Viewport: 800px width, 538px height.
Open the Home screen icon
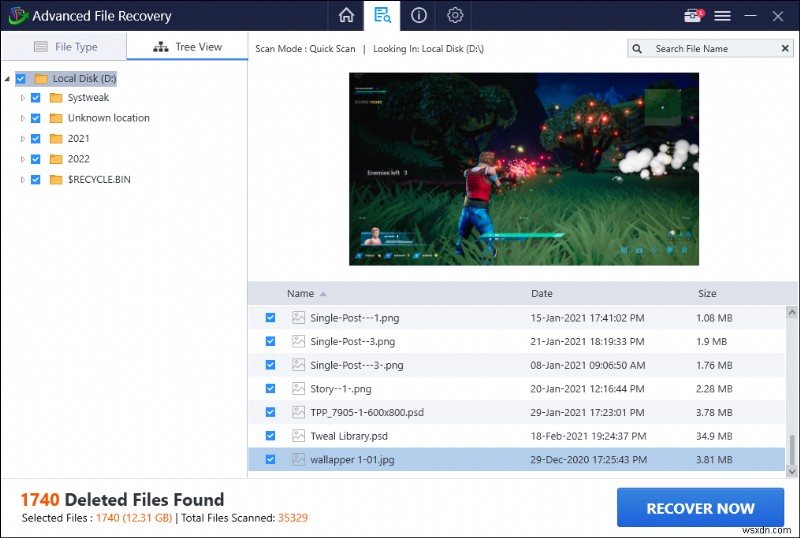pyautogui.click(x=346, y=15)
